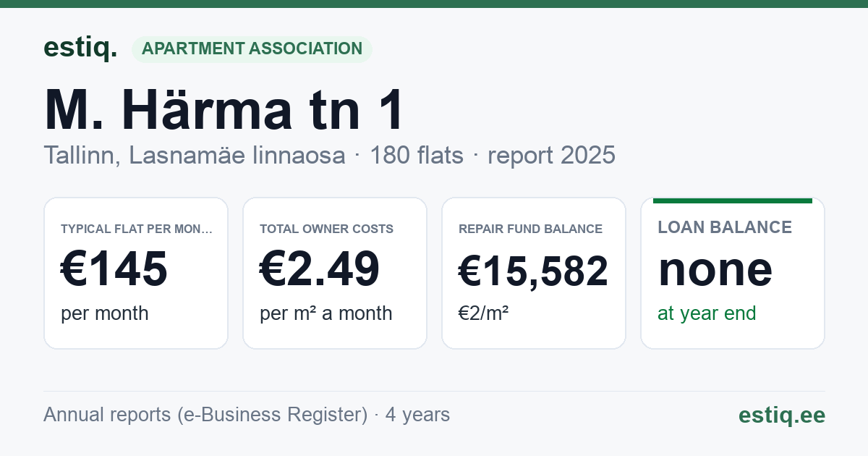Viewport: 868px width, 456px height.
Task: Click 'per month' under €145
Action: tap(104, 313)
